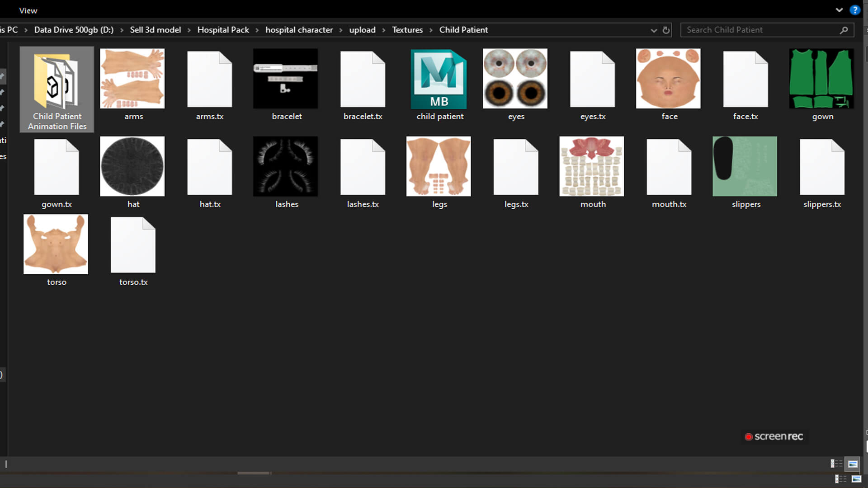Viewport: 868px width, 488px height.
Task: Open the address bar history dropdown
Action: point(653,30)
